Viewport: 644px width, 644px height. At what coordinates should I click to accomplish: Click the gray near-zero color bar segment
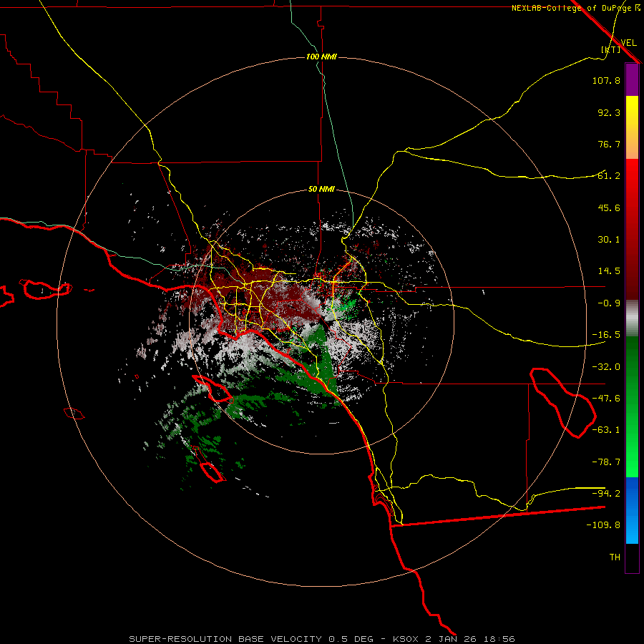click(x=632, y=318)
